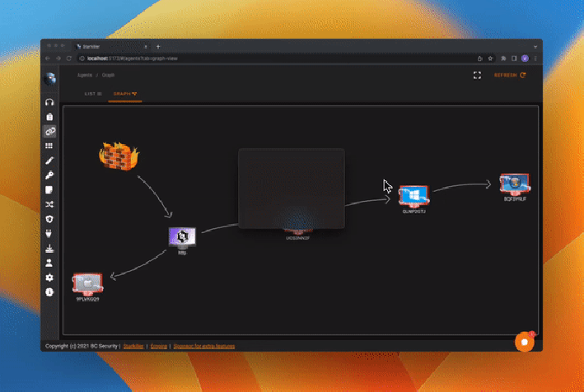Open a new browser tab
Image resolution: width=584 pixels, height=392 pixels.
point(158,46)
